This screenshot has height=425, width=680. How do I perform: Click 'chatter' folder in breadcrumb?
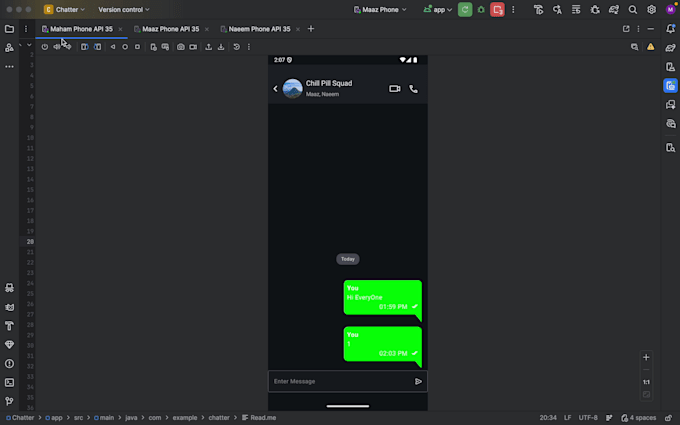coord(219,418)
